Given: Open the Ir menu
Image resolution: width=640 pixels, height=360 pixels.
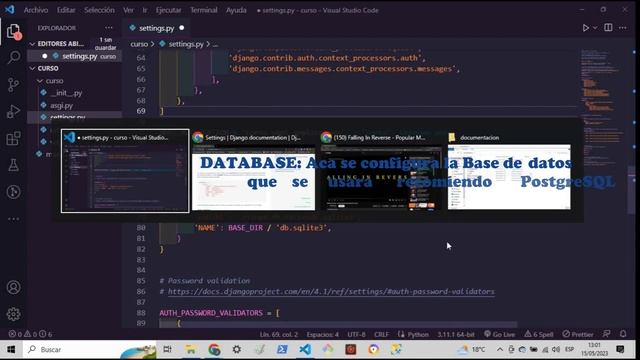Looking at the screenshot, I should click(x=144, y=10).
